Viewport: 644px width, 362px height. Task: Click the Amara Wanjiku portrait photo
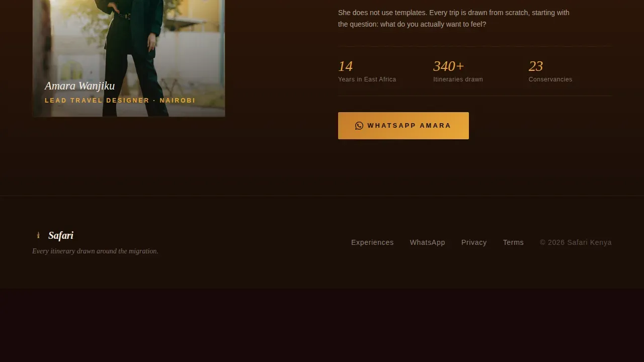[x=129, y=58]
